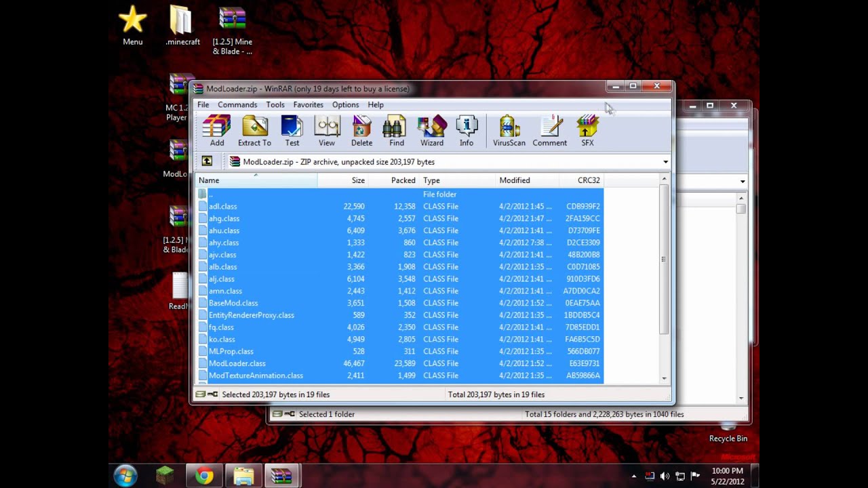Launch the Wizard tool
The image size is (868, 488).
432,131
